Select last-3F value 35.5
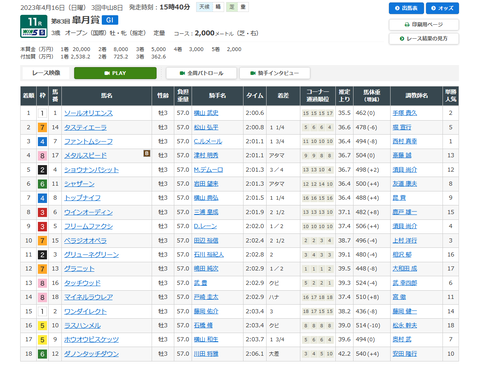 click(x=344, y=113)
